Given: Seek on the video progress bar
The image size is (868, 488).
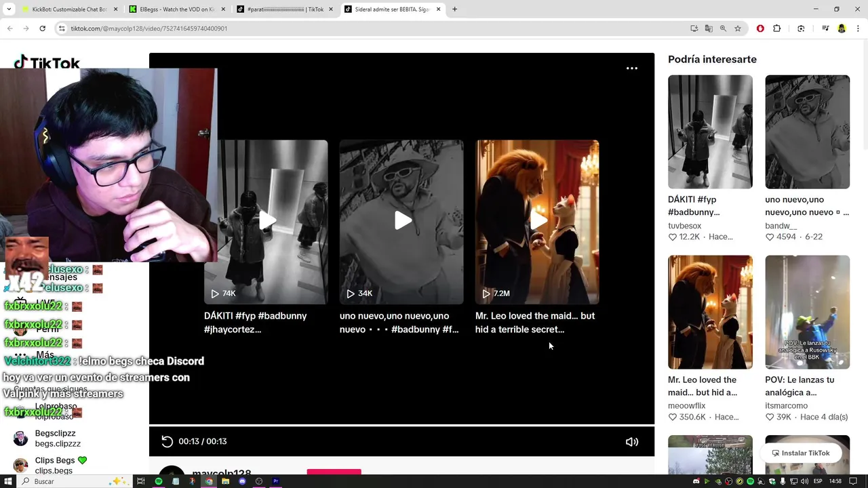Looking at the screenshot, I should pos(401,425).
